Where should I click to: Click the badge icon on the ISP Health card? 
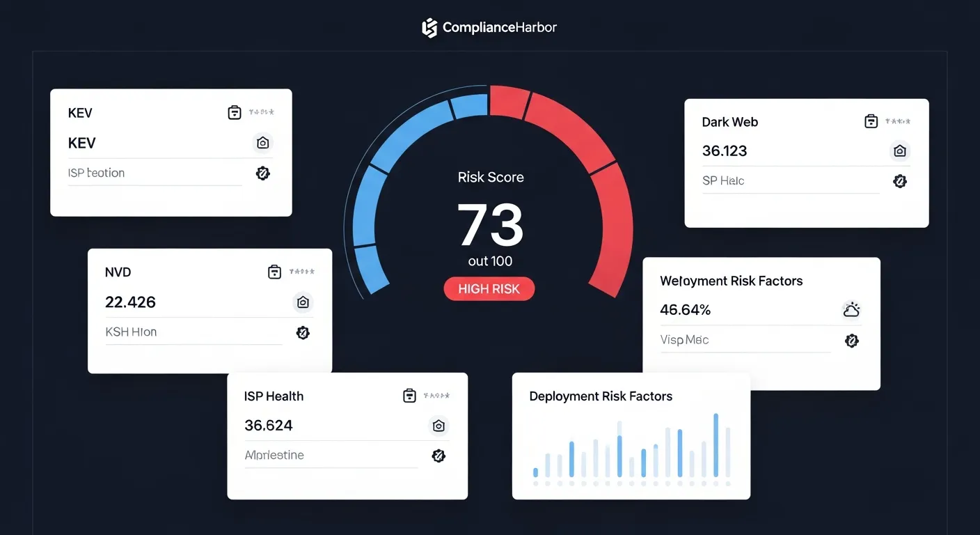pos(438,455)
